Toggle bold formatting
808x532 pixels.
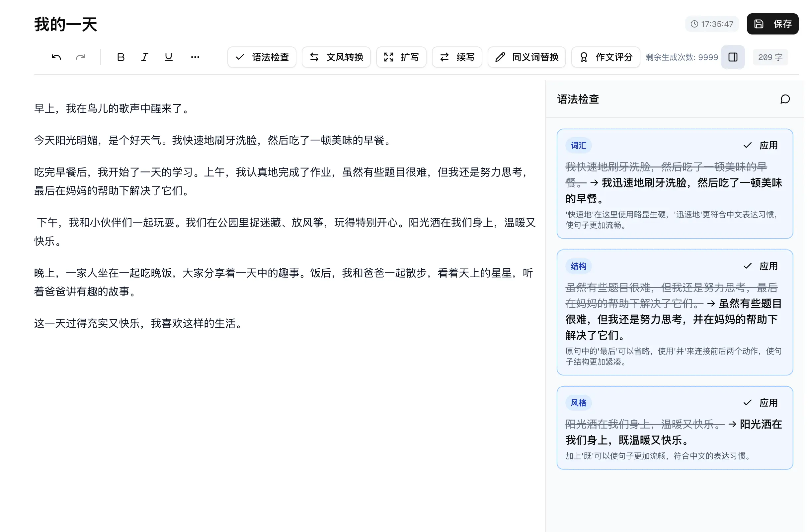coord(120,57)
